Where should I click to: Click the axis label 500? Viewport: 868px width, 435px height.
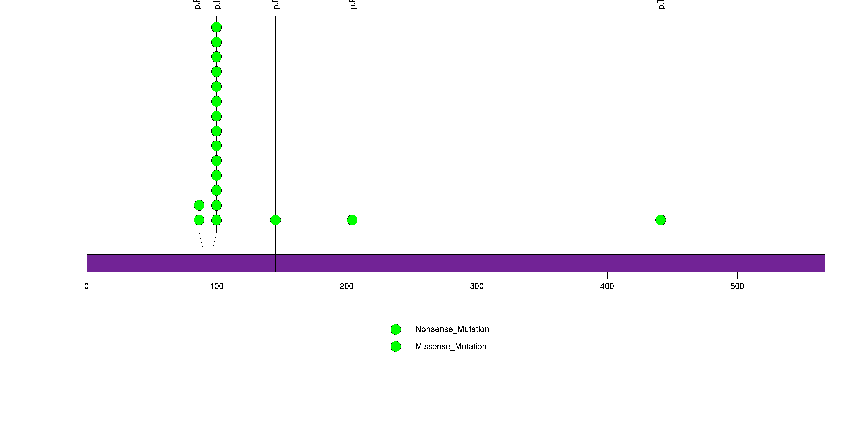point(737,286)
